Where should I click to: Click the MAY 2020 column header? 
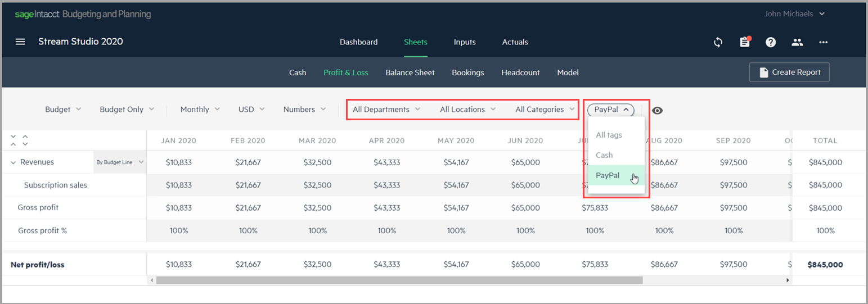[456, 140]
